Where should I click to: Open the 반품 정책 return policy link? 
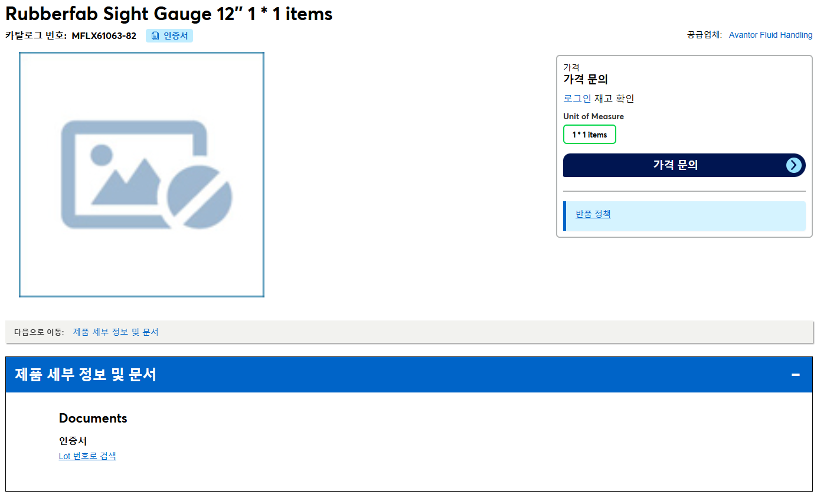pyautogui.click(x=593, y=214)
